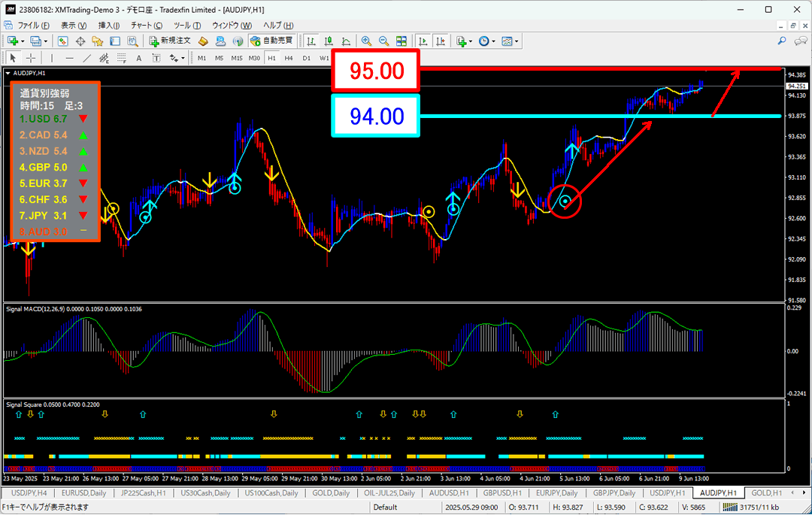Expand the AUDJPY,H1 chart title triangle
This screenshot has height=515, width=812.
[8, 74]
